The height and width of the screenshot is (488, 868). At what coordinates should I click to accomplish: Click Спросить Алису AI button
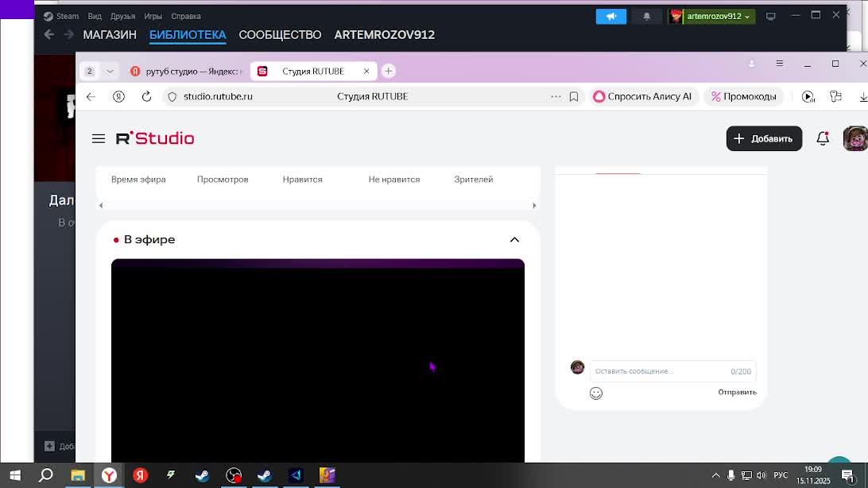pos(643,96)
